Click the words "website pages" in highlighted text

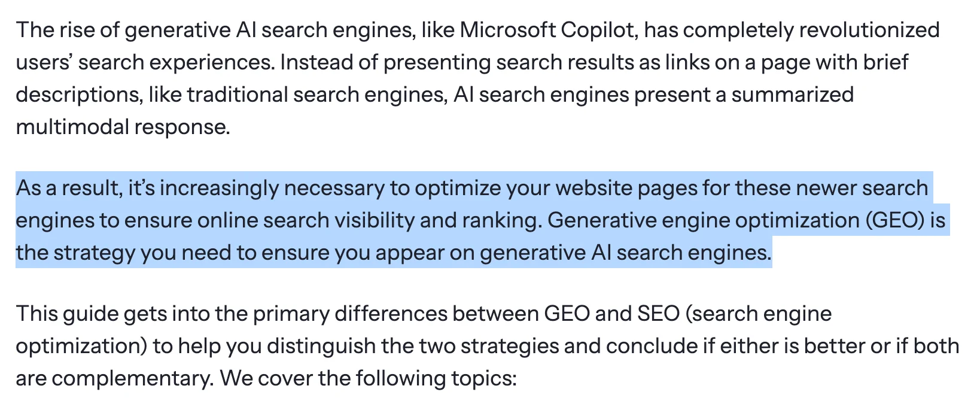[x=625, y=188]
